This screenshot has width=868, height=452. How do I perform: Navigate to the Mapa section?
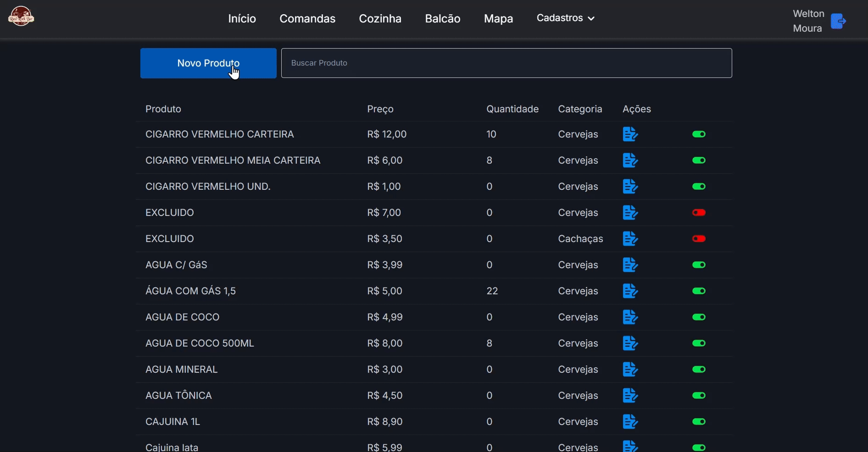(498, 19)
